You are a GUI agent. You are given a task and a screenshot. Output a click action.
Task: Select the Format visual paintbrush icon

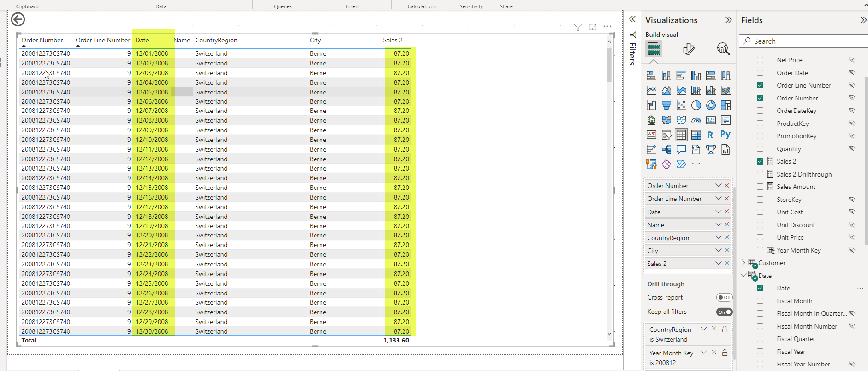point(689,48)
